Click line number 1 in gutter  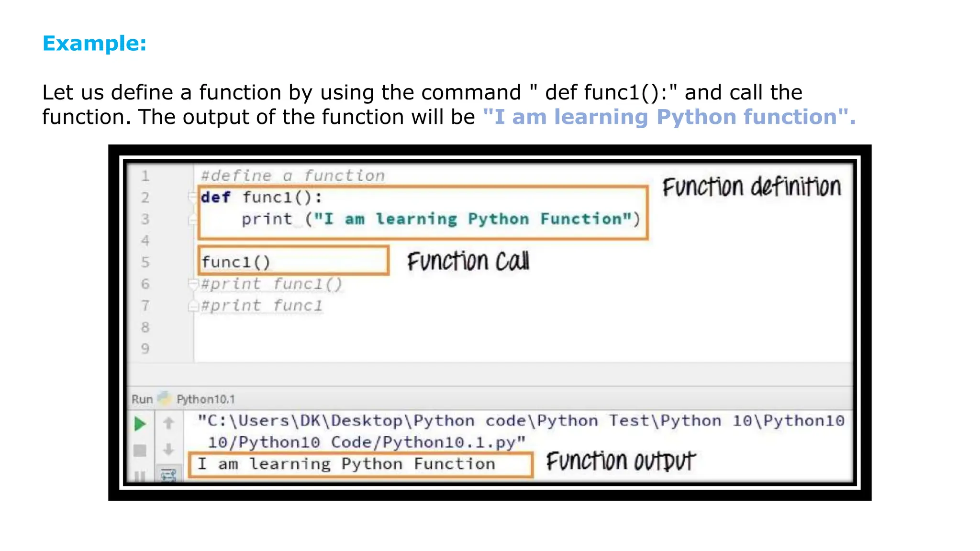tap(145, 176)
